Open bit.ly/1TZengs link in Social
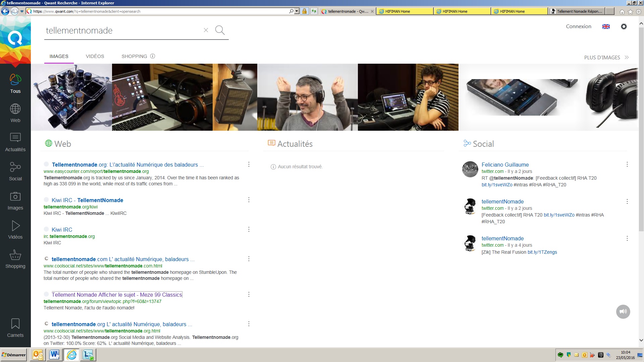Screen dimensions: 644x362 542,252
